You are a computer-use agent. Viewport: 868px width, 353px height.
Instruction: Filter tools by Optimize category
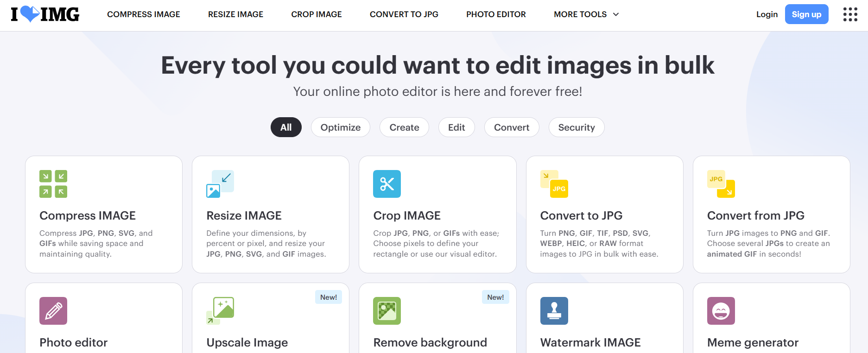341,127
